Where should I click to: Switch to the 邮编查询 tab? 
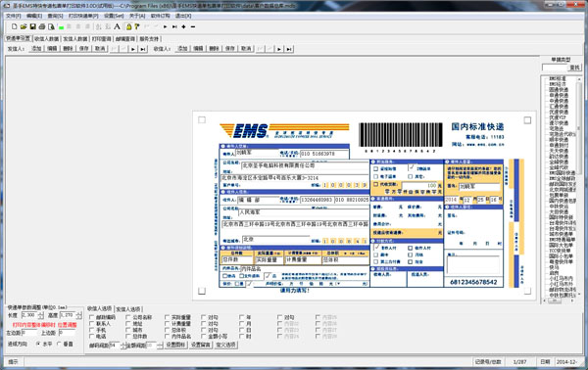(124, 39)
